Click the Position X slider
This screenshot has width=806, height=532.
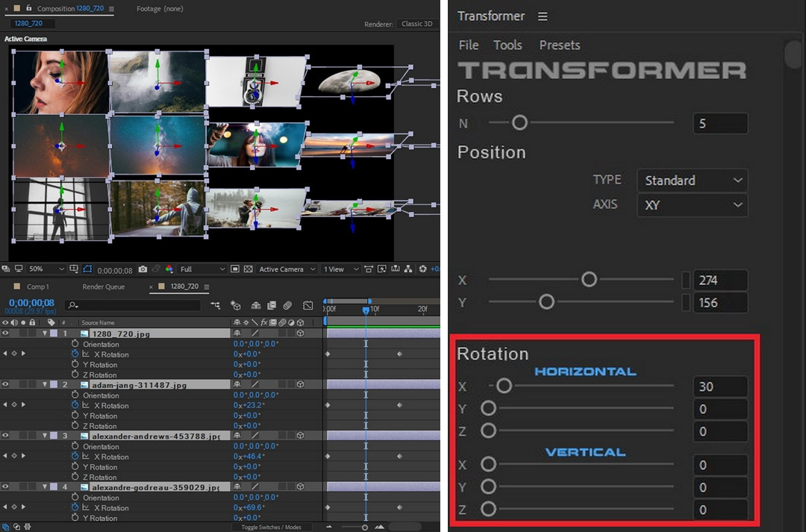(581, 280)
